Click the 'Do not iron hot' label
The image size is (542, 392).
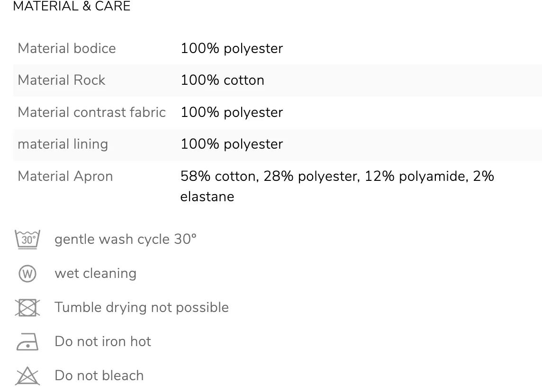tap(103, 341)
